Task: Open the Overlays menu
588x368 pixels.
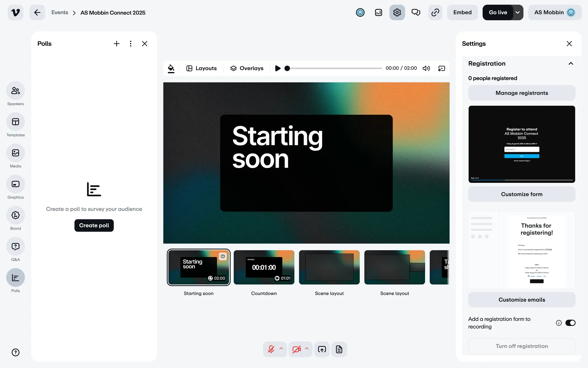Action: click(247, 68)
